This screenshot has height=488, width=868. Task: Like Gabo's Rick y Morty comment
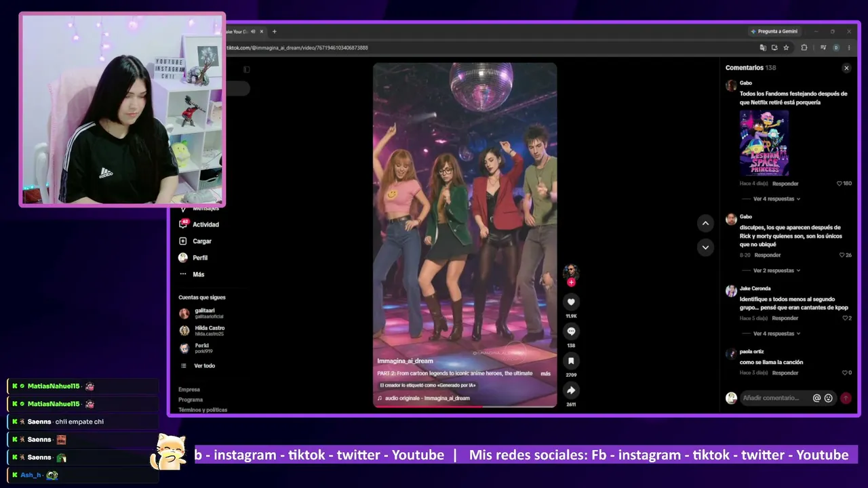(842, 255)
